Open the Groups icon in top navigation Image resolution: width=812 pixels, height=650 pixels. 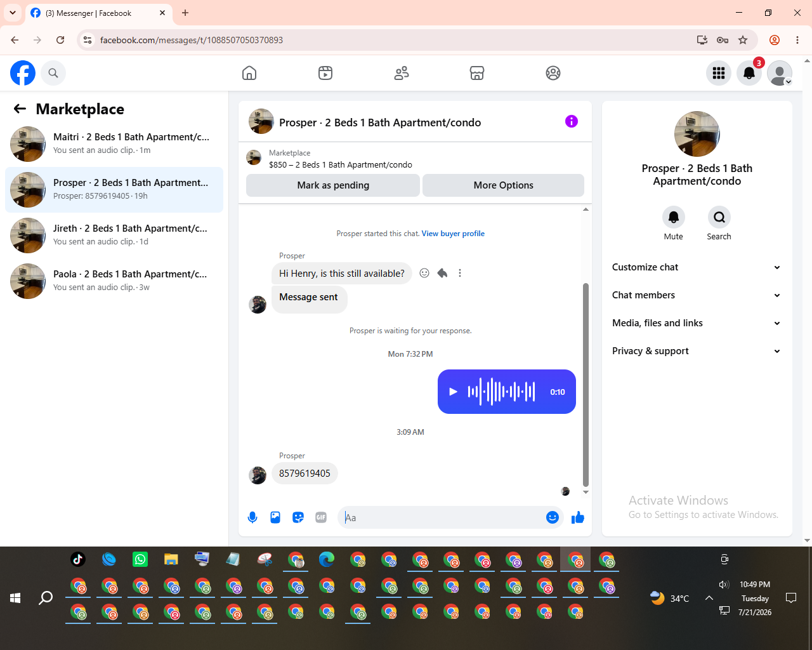[553, 73]
